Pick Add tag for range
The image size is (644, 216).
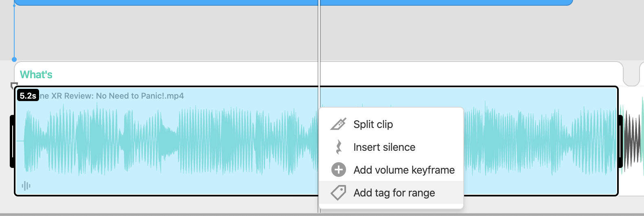pyautogui.click(x=391, y=193)
